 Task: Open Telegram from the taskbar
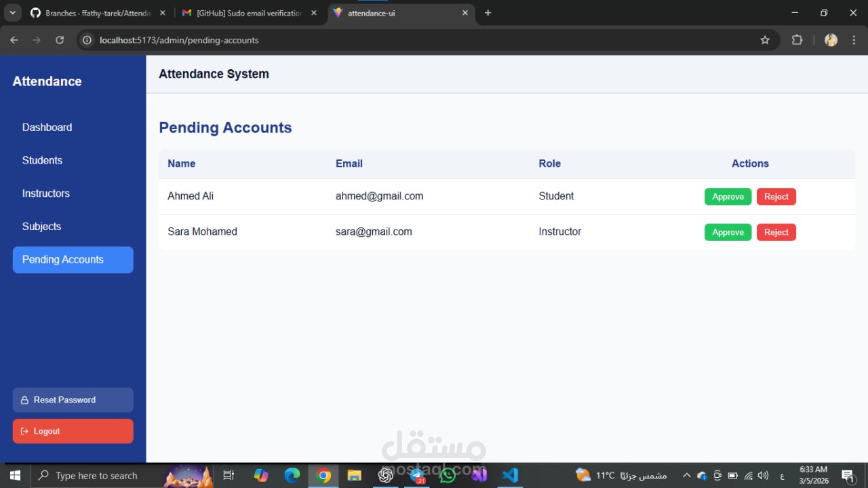[417, 476]
